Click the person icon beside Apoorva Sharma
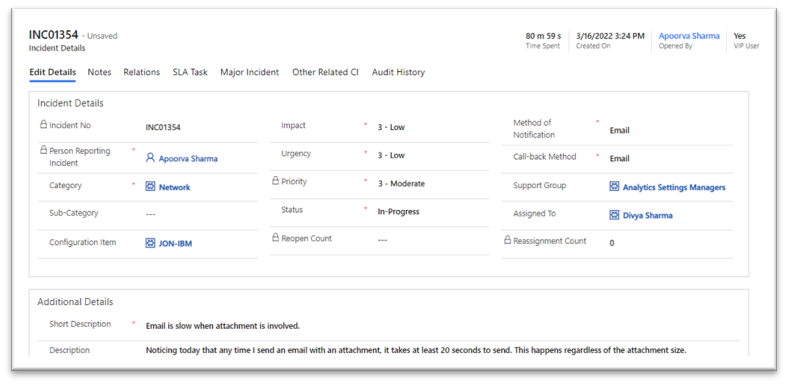The height and width of the screenshot is (385, 788). [150, 158]
